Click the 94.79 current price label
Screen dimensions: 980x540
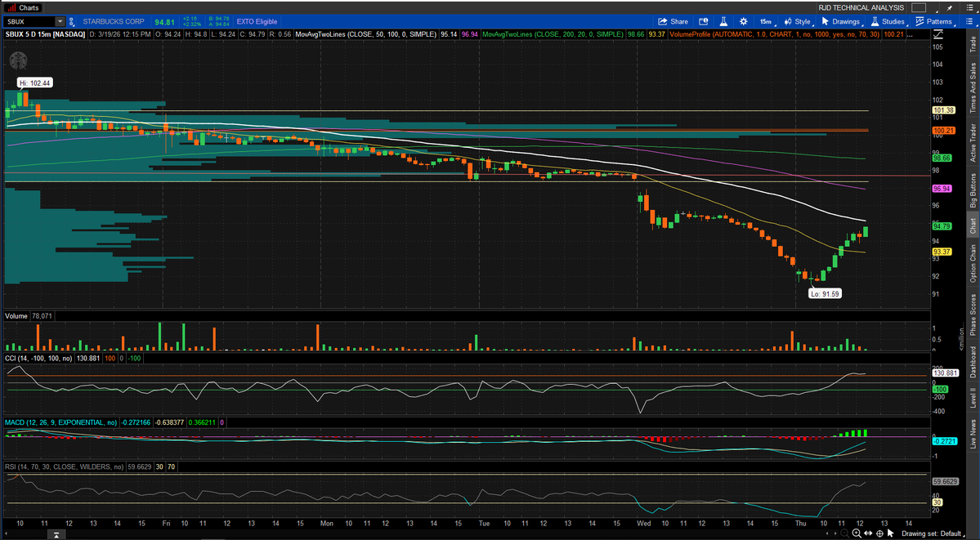click(942, 226)
